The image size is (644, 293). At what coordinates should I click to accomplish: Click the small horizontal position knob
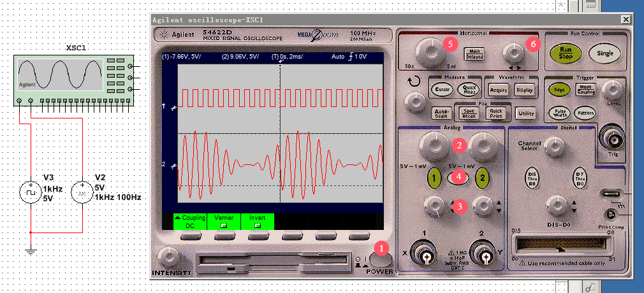coord(514,54)
